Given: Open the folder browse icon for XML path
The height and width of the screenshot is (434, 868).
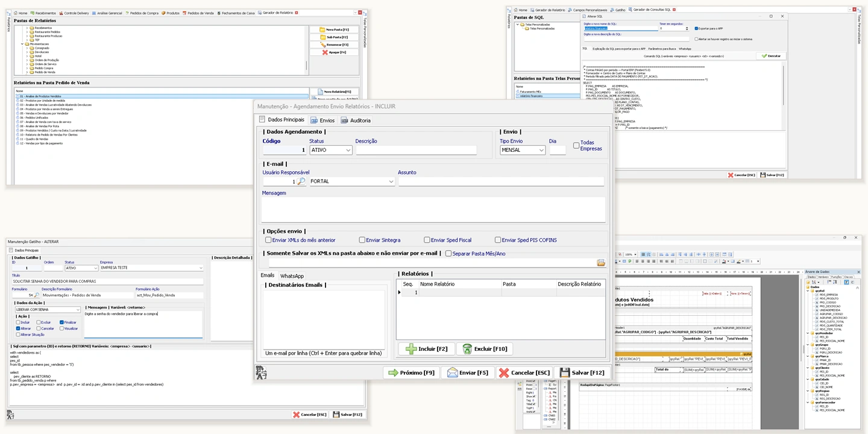Looking at the screenshot, I should (x=601, y=263).
